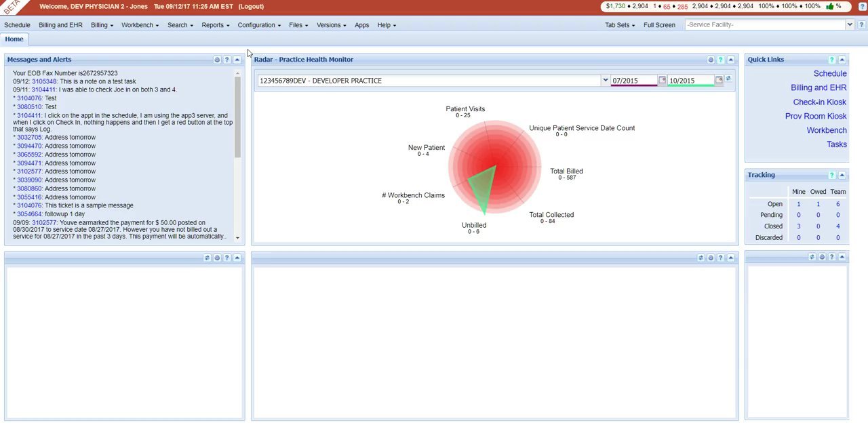The width and height of the screenshot is (868, 446).
Task: Open calendar picker for 10/2015 end date
Action: 719,81
